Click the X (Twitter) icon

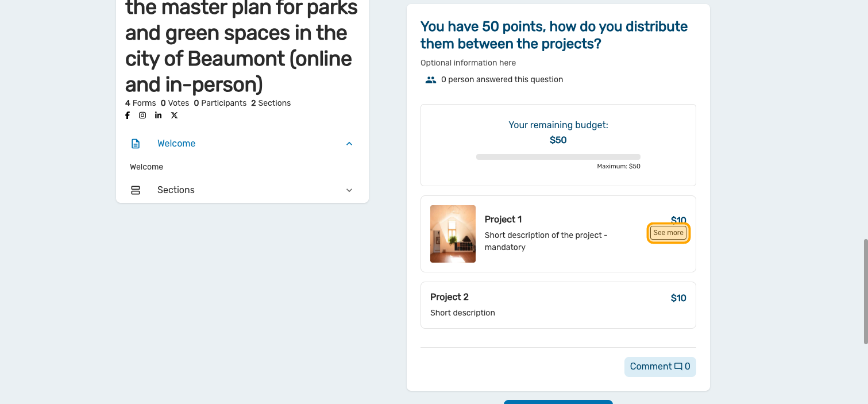point(174,116)
